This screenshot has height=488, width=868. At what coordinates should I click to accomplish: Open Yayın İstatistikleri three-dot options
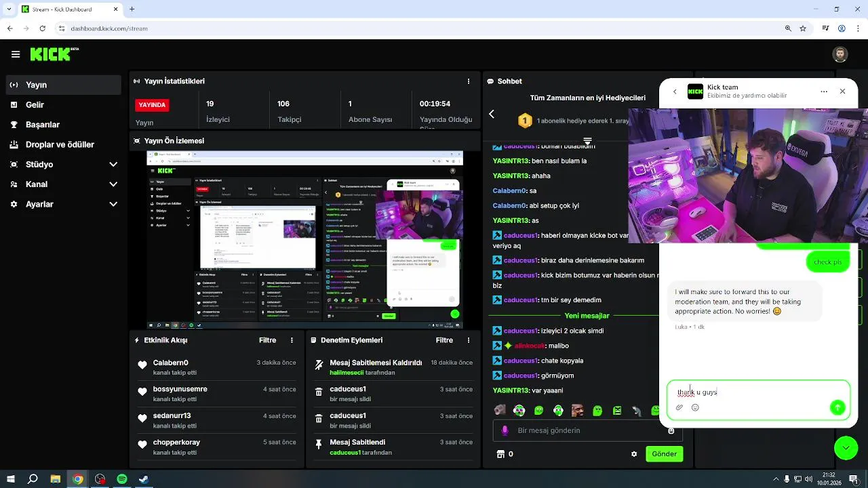(x=468, y=81)
